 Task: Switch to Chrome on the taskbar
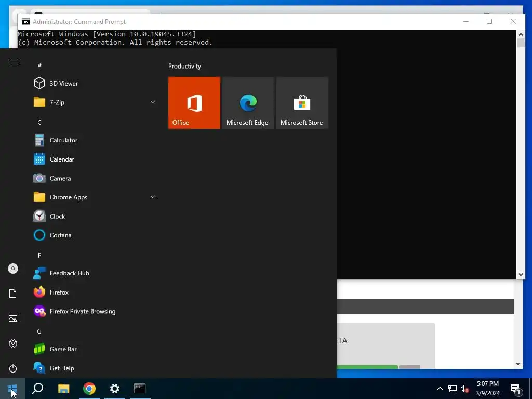[x=89, y=389]
